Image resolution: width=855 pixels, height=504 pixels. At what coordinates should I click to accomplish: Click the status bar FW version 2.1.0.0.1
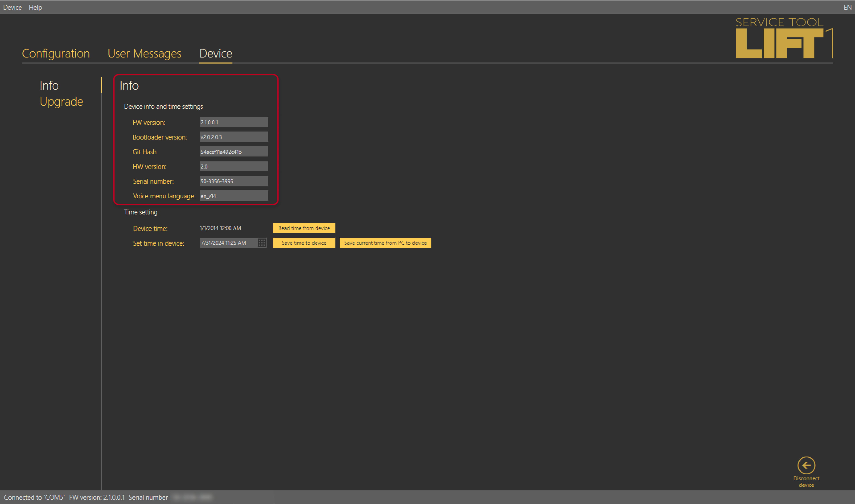click(x=97, y=497)
